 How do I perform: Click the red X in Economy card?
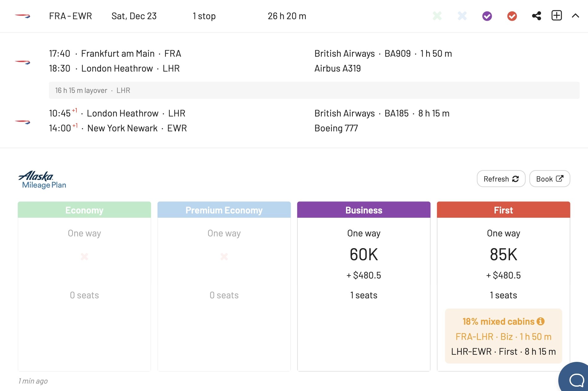84,256
